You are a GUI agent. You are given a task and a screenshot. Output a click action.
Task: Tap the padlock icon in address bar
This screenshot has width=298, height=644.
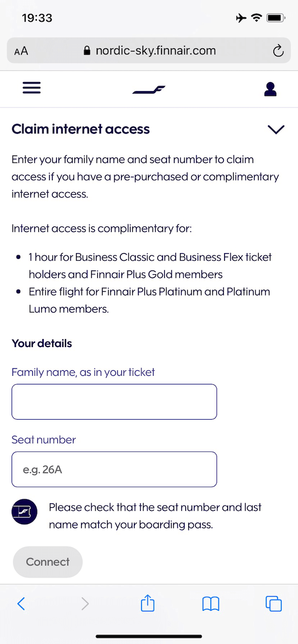(x=87, y=51)
